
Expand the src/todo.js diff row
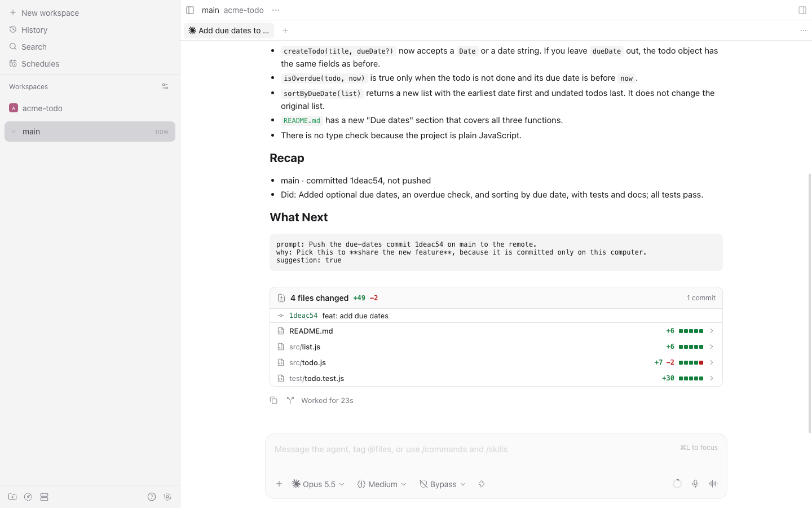click(x=496, y=362)
